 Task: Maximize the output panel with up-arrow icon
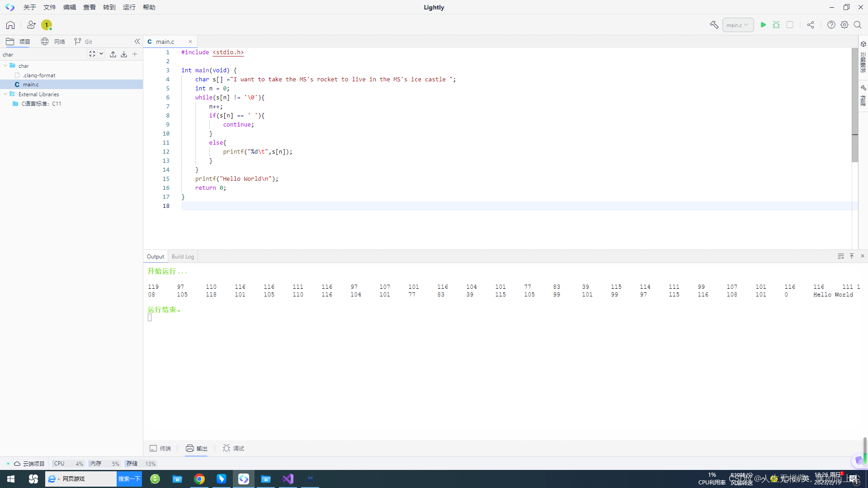tap(852, 256)
